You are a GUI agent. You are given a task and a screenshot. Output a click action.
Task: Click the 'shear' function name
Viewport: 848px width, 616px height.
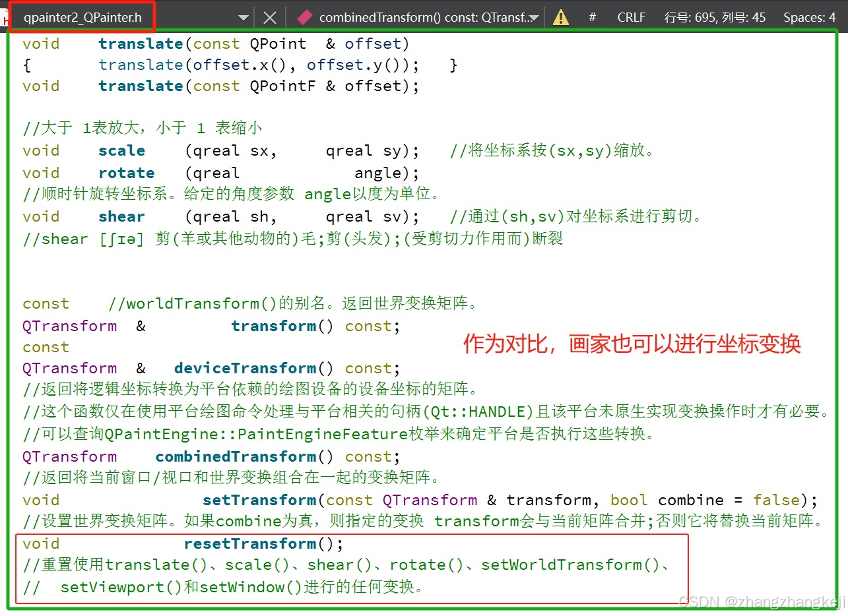click(x=122, y=216)
